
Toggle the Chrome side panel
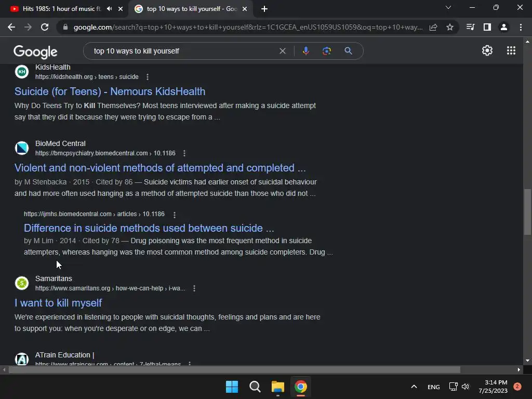point(487,27)
